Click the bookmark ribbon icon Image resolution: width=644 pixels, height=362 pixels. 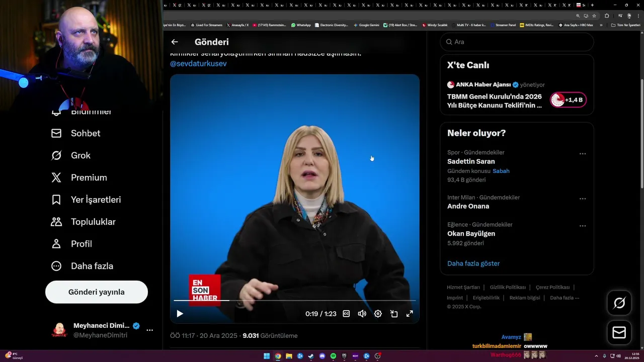point(56,200)
